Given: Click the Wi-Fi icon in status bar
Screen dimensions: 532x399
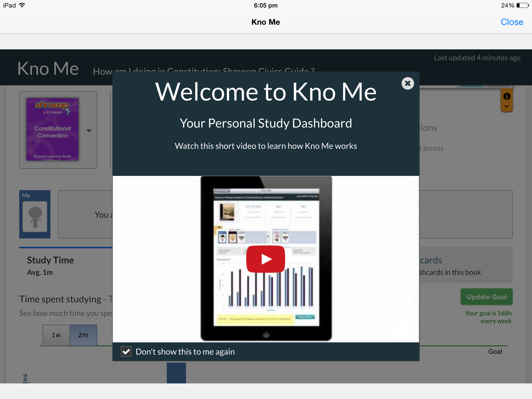Looking at the screenshot, I should [x=22, y=5].
